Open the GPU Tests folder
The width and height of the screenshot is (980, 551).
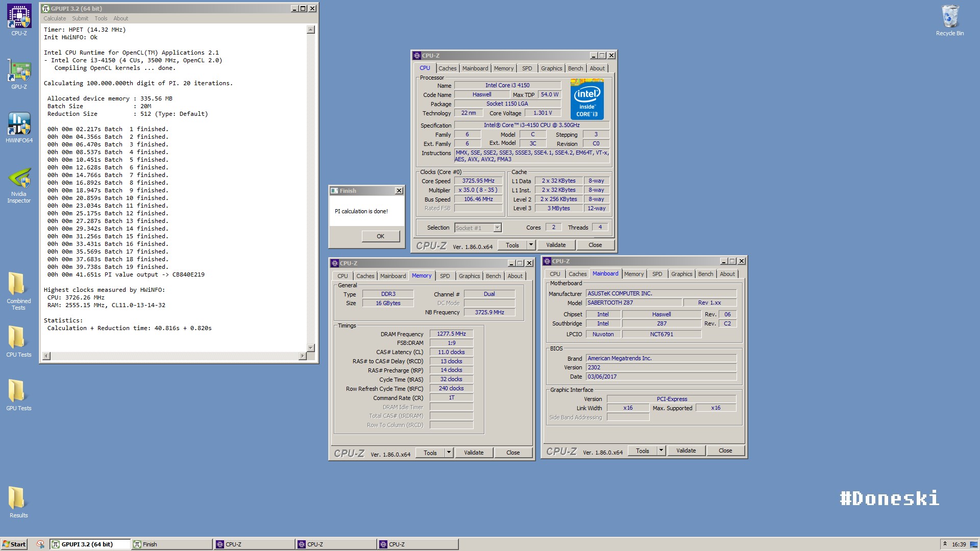[x=18, y=394]
